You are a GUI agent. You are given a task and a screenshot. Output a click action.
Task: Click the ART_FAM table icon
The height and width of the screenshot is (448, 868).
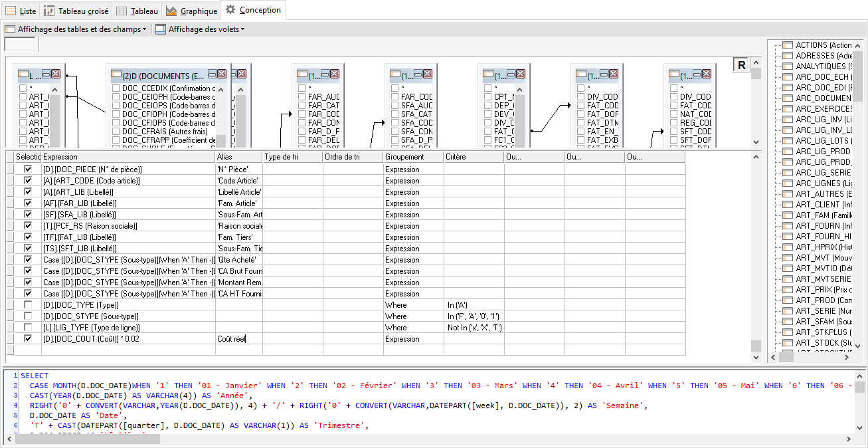point(788,215)
